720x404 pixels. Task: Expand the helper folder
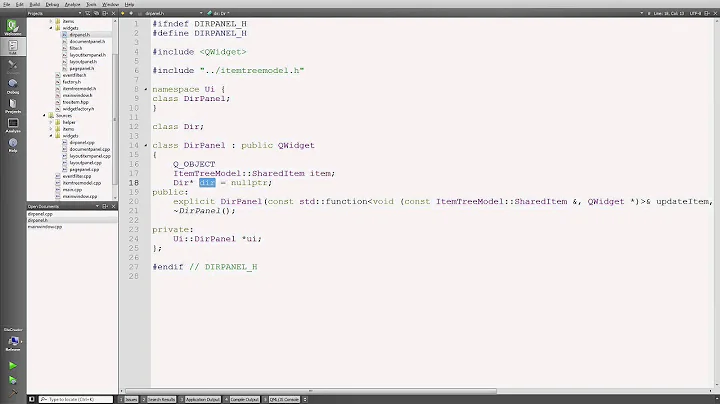click(51, 123)
